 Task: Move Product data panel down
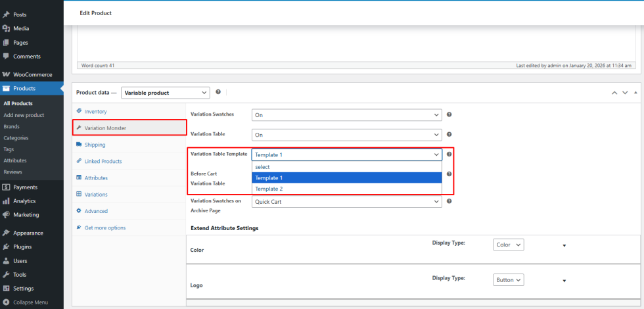(x=625, y=93)
